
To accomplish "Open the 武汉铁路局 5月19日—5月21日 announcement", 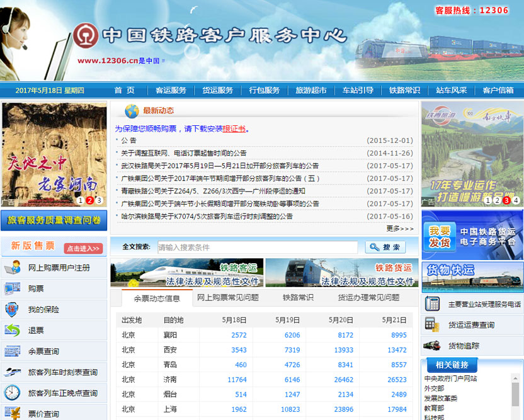I will (x=220, y=166).
